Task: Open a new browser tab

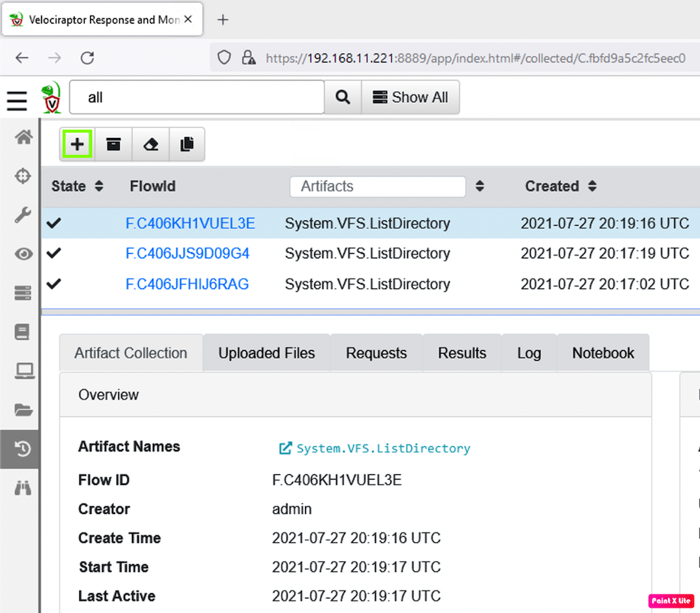Action: click(x=223, y=20)
